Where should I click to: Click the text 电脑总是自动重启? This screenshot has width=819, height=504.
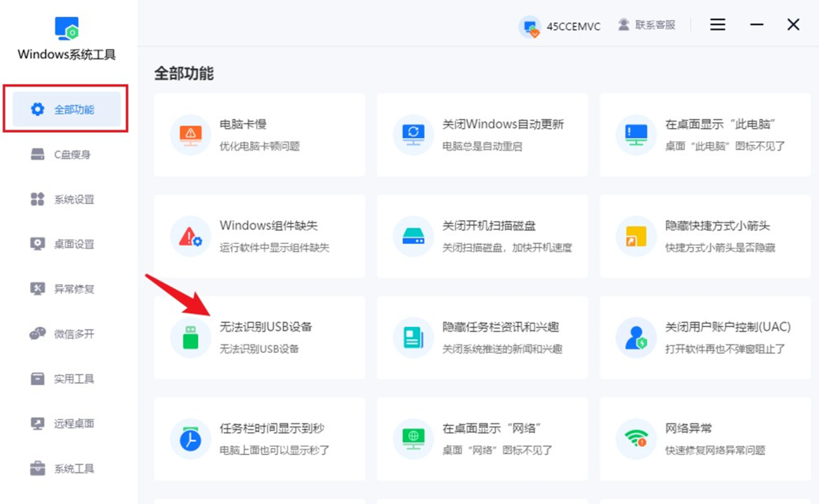coord(482,147)
